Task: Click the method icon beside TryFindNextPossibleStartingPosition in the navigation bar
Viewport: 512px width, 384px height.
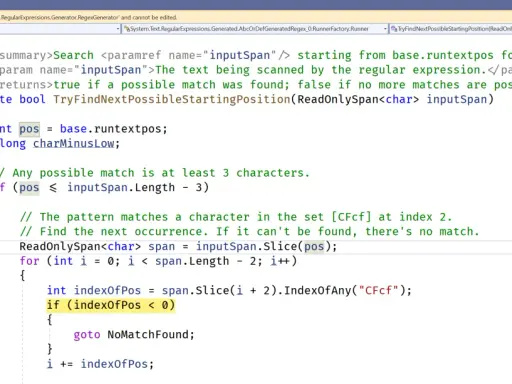Action: click(x=394, y=29)
